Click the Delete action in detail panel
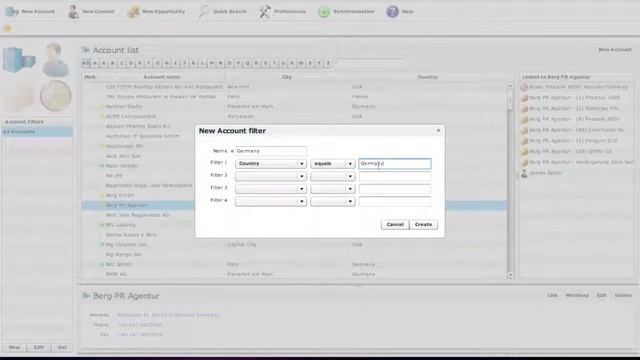 click(623, 295)
